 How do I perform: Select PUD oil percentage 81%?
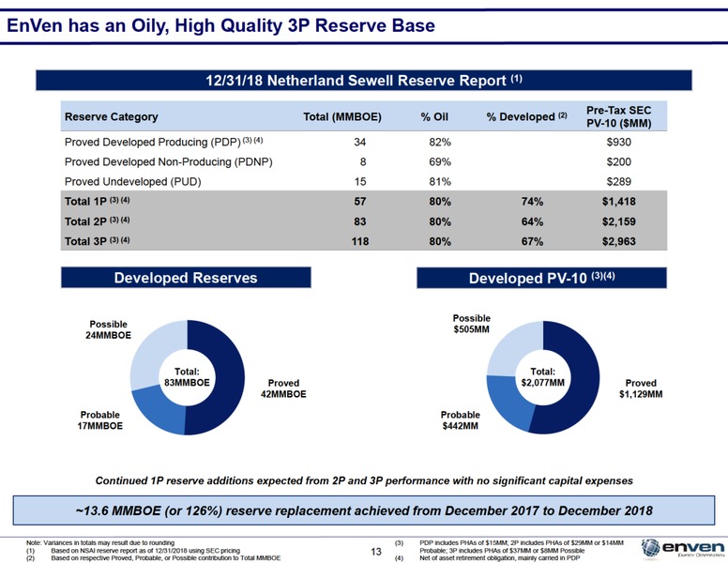[440, 182]
